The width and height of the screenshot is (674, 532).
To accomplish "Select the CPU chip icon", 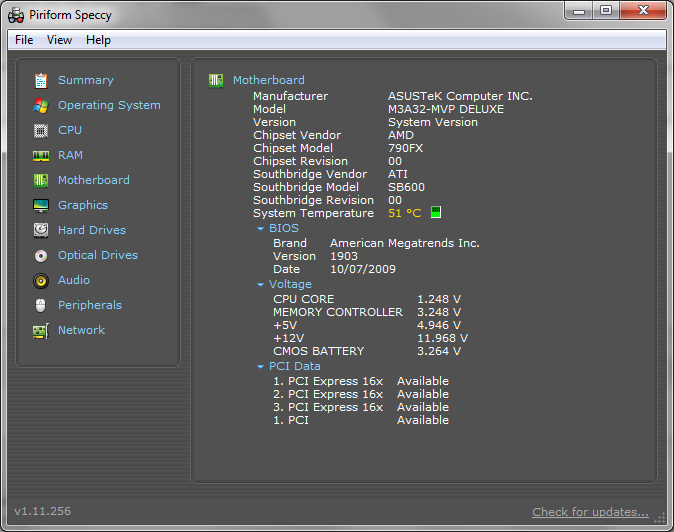I will tap(41, 131).
